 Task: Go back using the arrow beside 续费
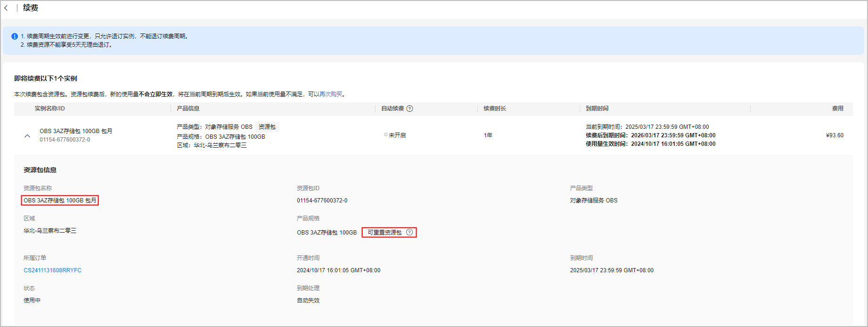pos(6,8)
